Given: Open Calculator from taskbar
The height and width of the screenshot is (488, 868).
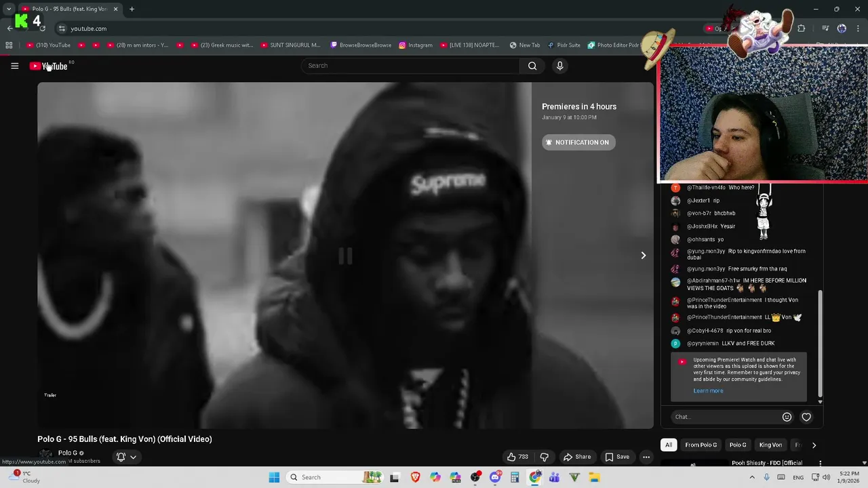Looking at the screenshot, I should pyautogui.click(x=515, y=477).
